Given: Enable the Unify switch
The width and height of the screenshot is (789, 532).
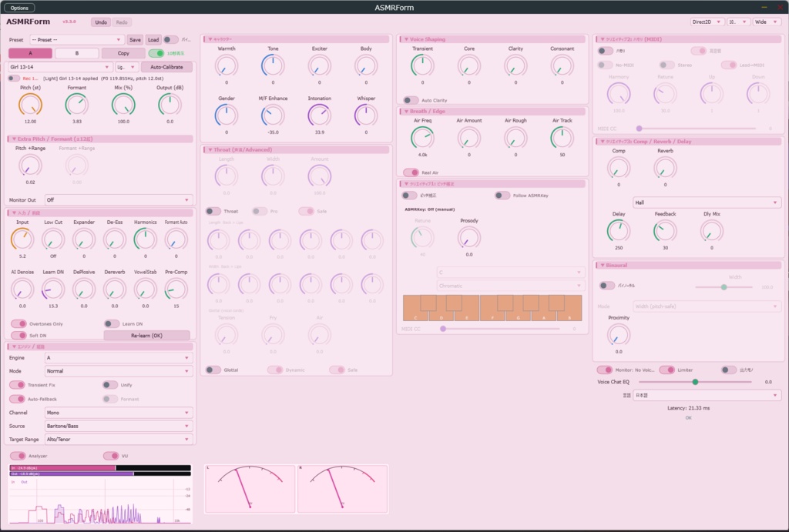Looking at the screenshot, I should [110, 385].
